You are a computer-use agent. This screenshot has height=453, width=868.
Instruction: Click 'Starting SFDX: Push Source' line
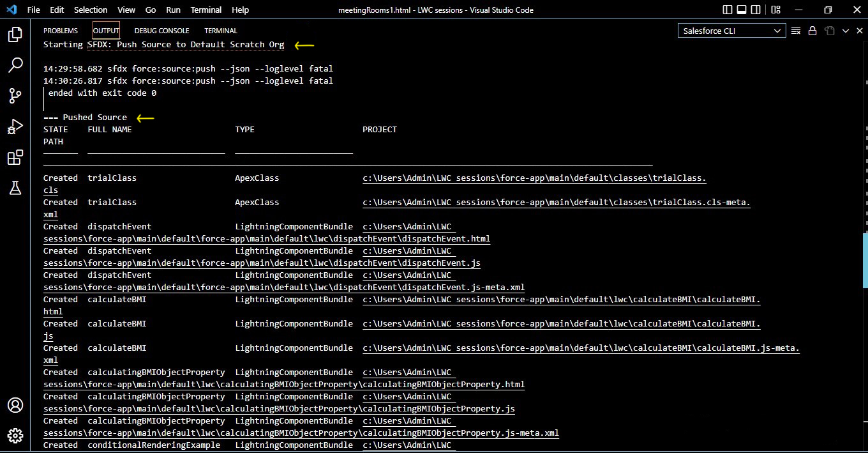(163, 45)
